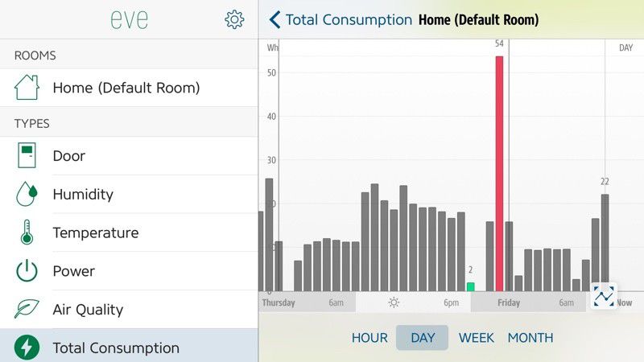The image size is (644, 362).
Task: Select the green 2 Wh minimum bar
Action: (471, 287)
